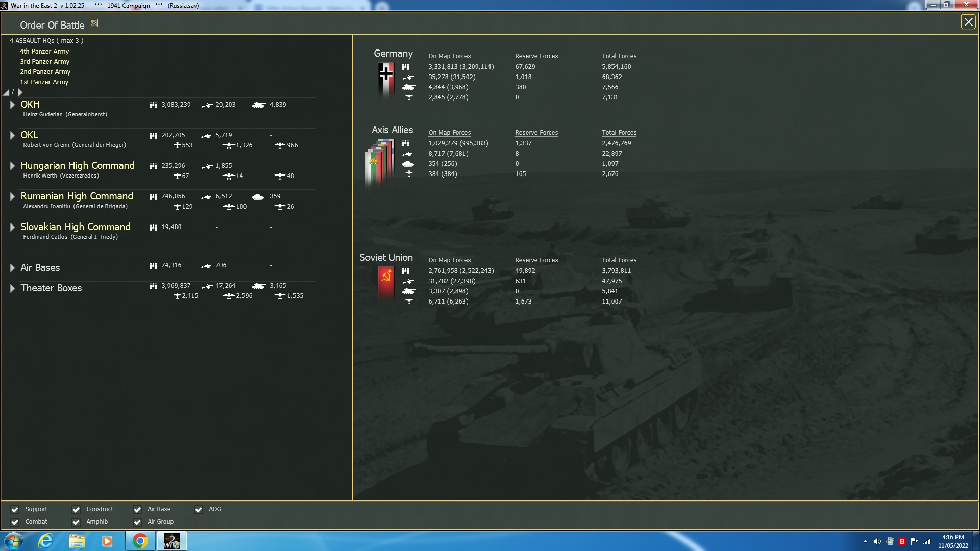980x551 pixels.
Task: Click OKH manpower icon
Action: [x=153, y=105]
